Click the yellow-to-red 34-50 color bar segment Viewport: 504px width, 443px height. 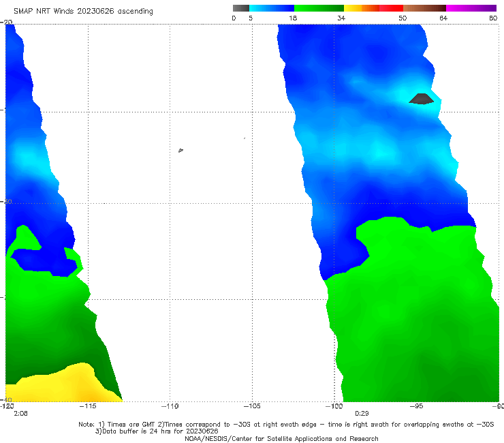[x=373, y=8]
